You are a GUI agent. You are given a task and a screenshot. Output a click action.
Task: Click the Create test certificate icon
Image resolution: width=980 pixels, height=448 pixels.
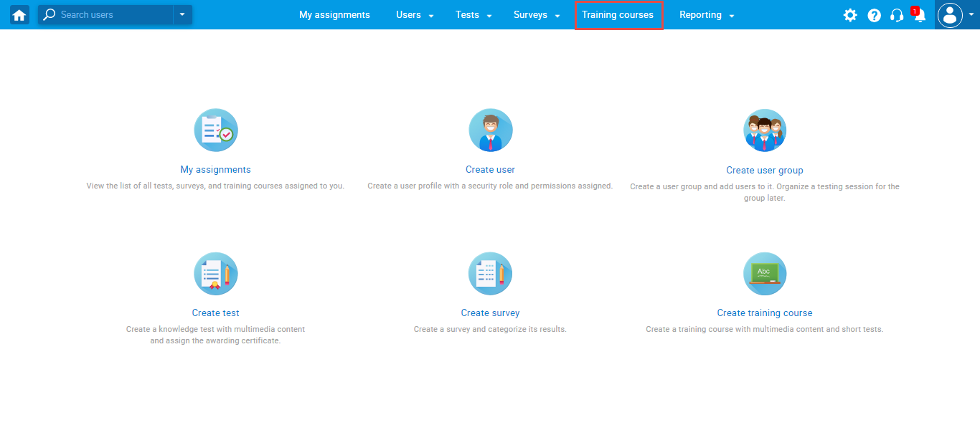coord(216,274)
